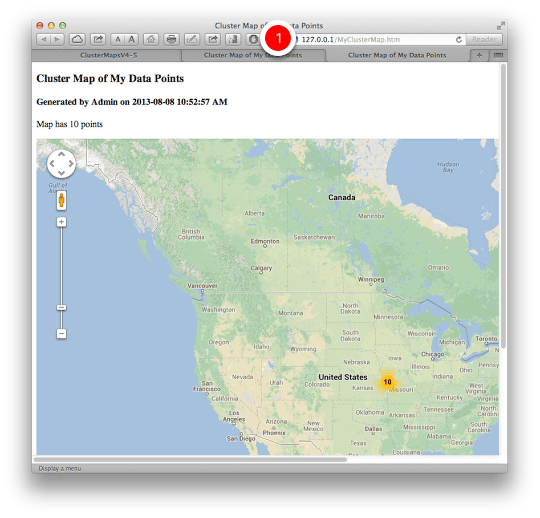
Task: Click the zoom slider handle
Action: click(x=61, y=307)
